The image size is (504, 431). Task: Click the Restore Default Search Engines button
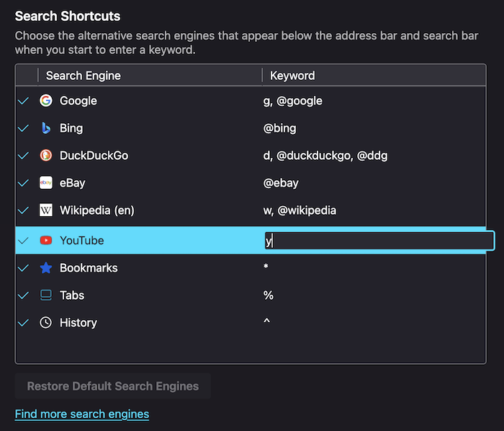pos(113,386)
